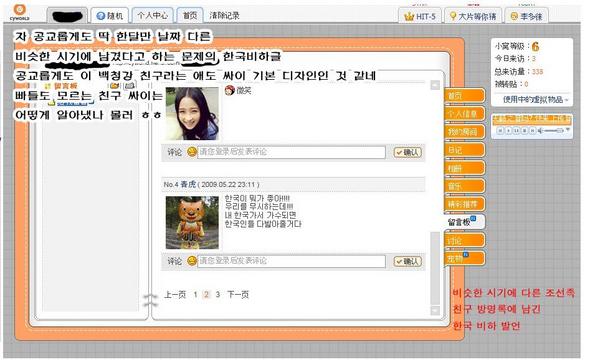Select guestbook page 2

(206, 295)
